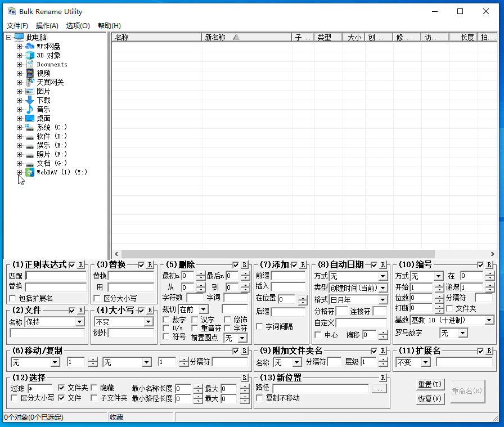Sort by the 新名称 column header
This screenshot has width=504, height=427.
[246, 37]
